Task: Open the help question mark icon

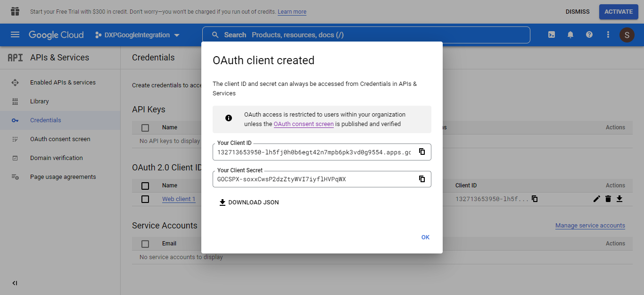Action: click(x=589, y=35)
